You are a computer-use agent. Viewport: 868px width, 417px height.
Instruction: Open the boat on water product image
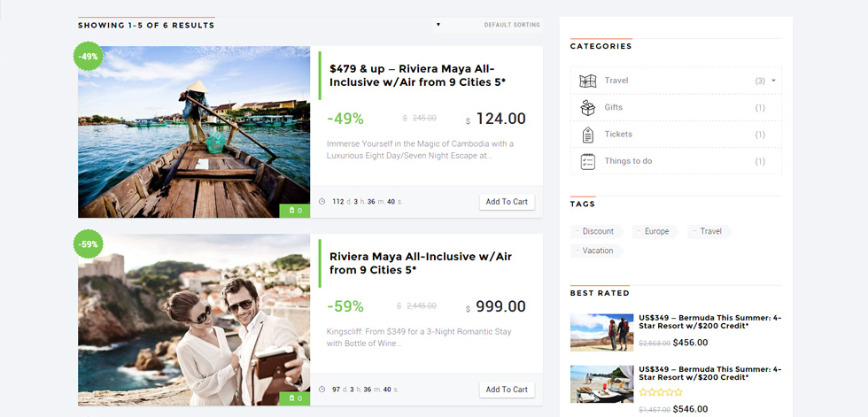pyautogui.click(x=194, y=132)
